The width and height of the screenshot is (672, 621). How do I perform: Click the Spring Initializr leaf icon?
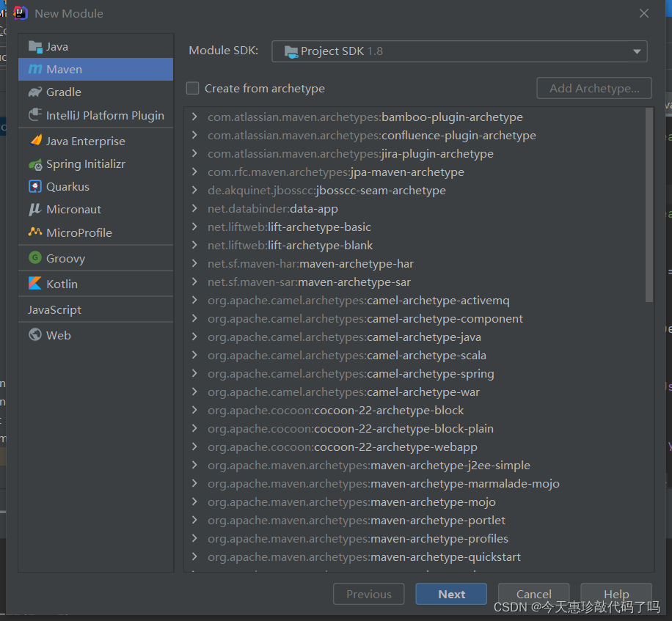click(35, 164)
